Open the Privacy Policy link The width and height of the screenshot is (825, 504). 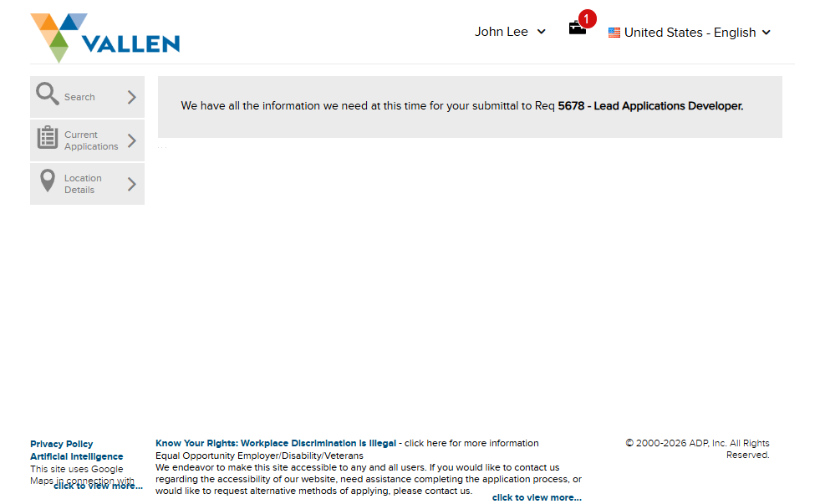[x=62, y=444]
